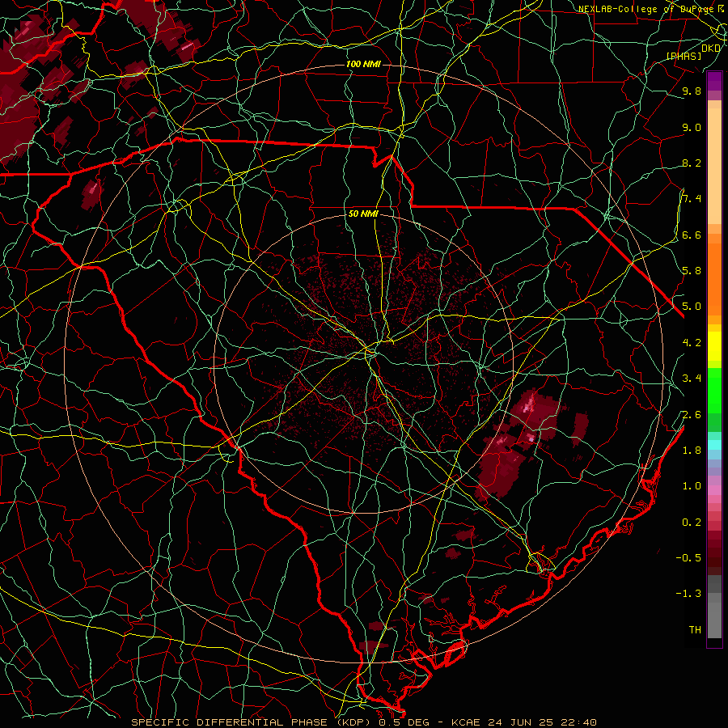Click the 1.0 scale value
The image size is (728, 728).
coord(692,486)
